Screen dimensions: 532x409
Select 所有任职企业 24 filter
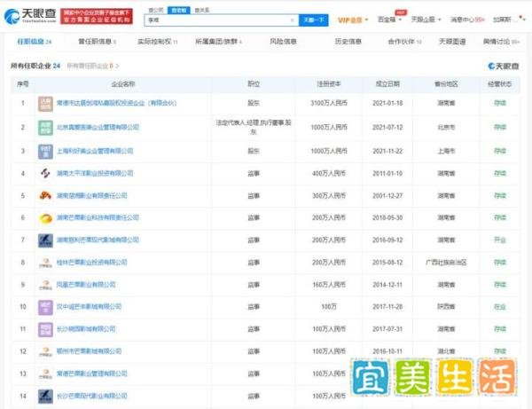(35, 66)
